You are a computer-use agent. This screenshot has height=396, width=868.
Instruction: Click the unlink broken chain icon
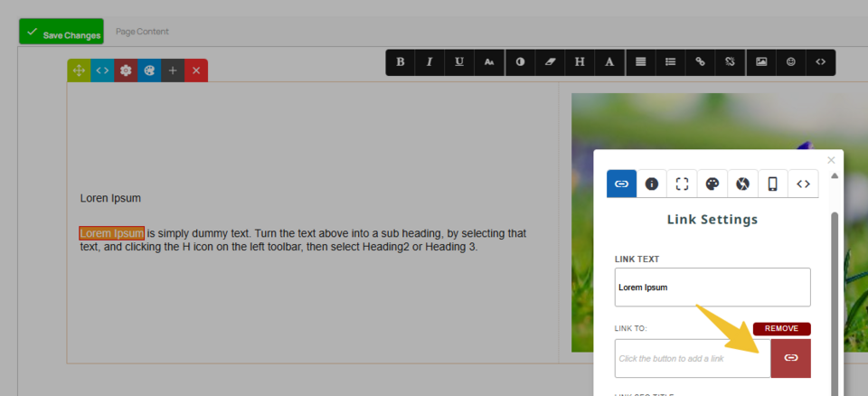(x=730, y=62)
